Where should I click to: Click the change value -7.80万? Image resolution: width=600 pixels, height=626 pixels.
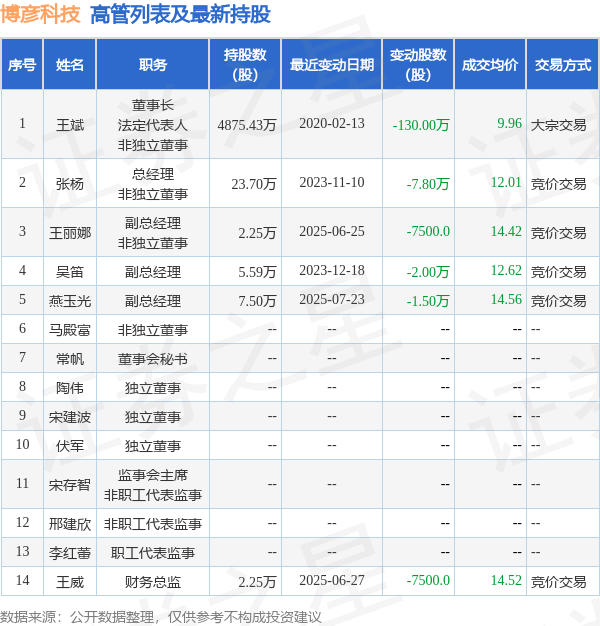[x=428, y=184]
